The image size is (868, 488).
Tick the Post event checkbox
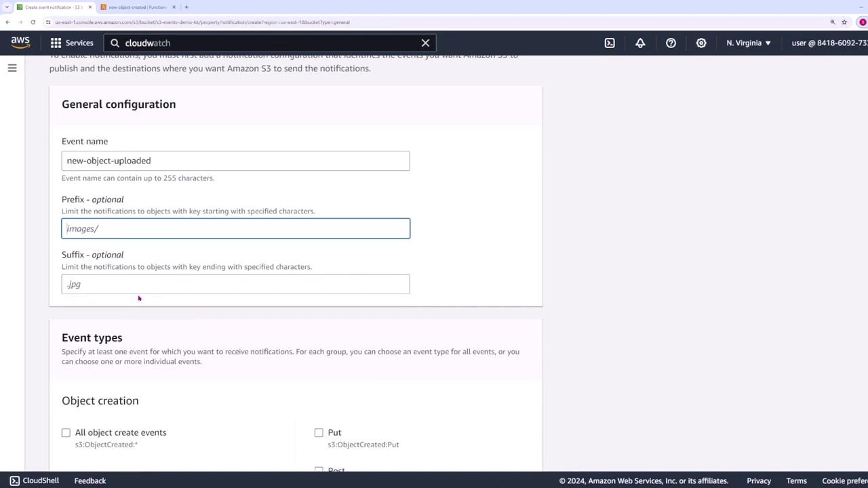tap(319, 470)
